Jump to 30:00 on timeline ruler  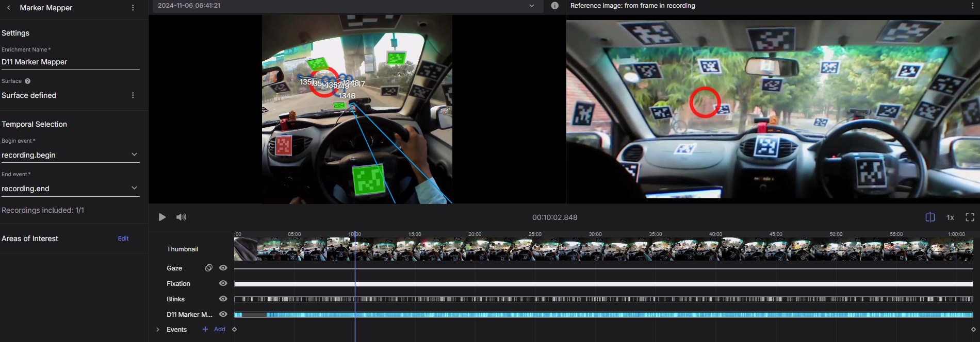[x=595, y=234]
